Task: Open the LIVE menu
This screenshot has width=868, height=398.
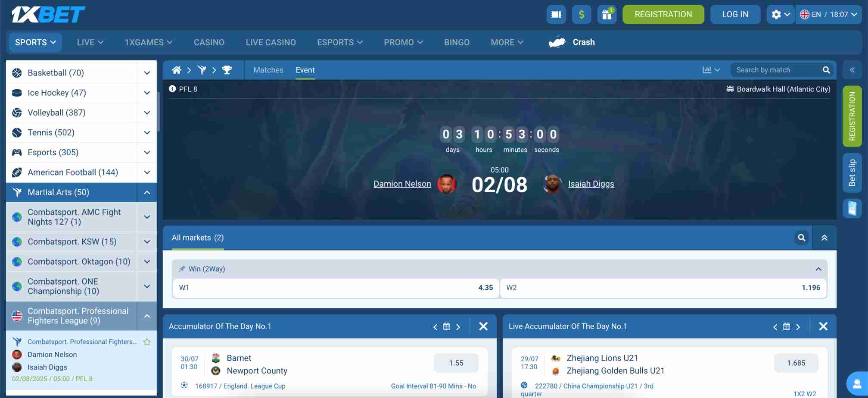Action: [x=90, y=42]
